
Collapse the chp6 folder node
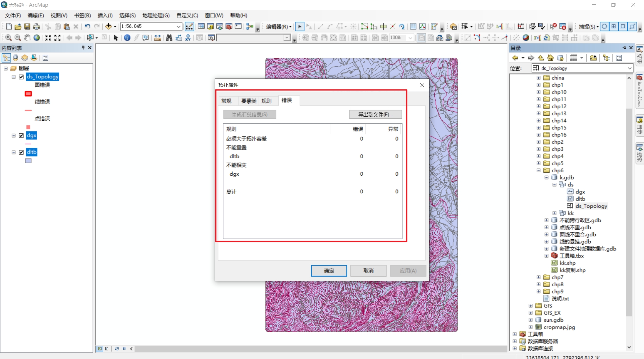pyautogui.click(x=538, y=170)
